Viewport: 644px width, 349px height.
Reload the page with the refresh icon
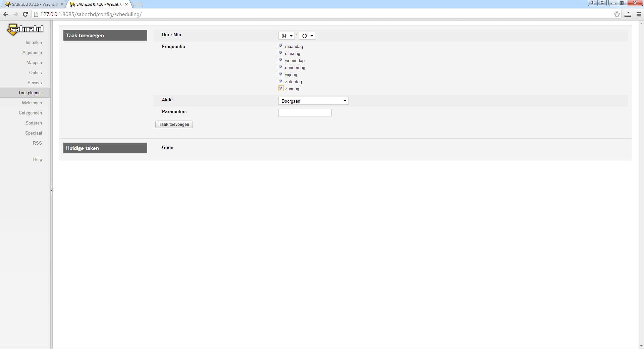(x=25, y=14)
